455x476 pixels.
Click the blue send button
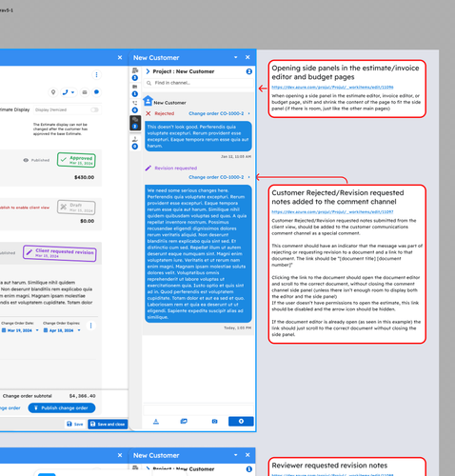(241, 421)
